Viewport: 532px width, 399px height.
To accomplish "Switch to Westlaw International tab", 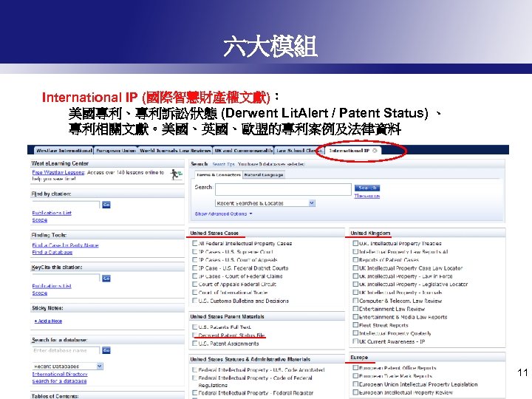I will coord(64,150).
